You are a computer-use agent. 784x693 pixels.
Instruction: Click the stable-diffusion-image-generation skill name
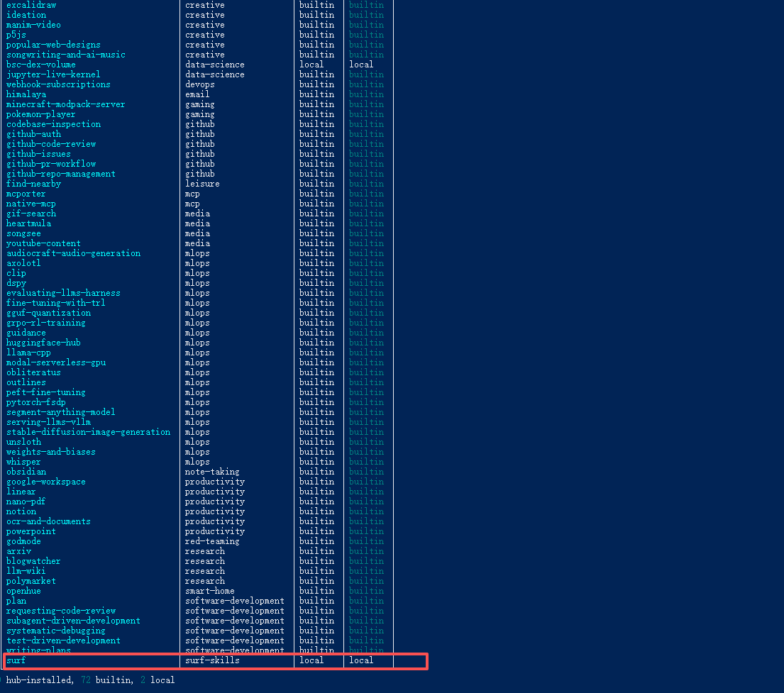[x=88, y=432]
